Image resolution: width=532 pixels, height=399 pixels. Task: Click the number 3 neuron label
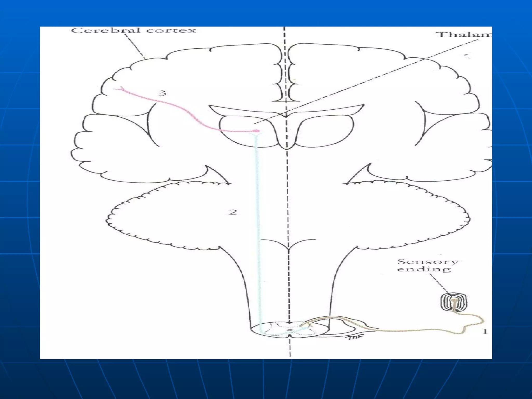tap(162, 93)
